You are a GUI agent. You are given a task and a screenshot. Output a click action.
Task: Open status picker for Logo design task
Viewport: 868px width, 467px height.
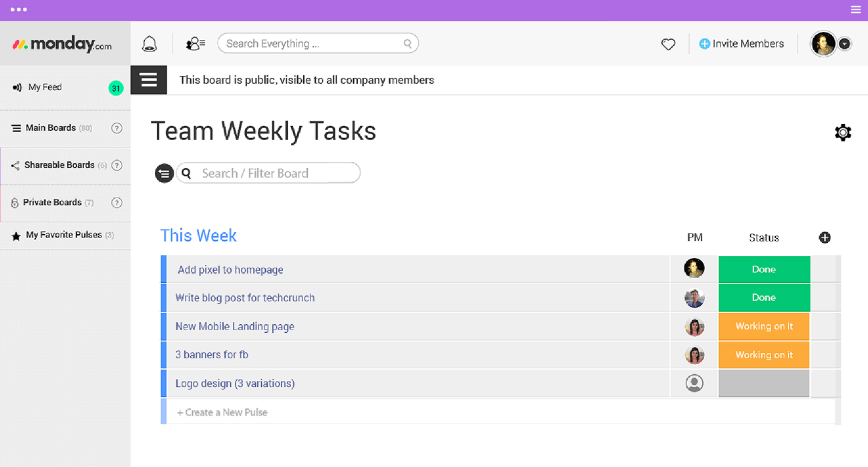click(x=764, y=383)
